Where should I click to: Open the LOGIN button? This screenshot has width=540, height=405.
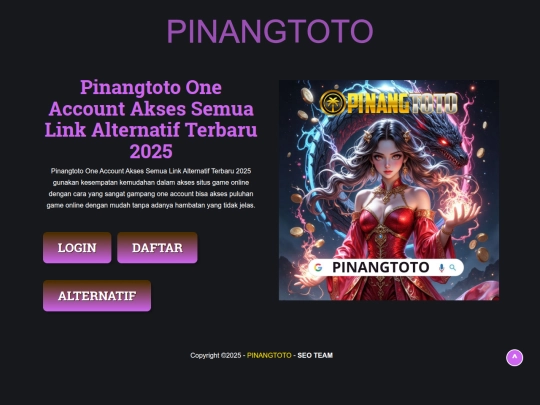77,248
